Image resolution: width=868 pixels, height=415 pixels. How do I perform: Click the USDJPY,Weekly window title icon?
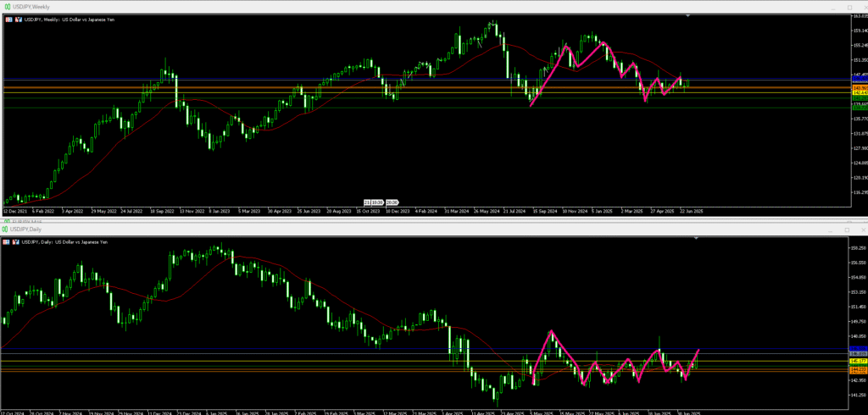tap(6, 7)
